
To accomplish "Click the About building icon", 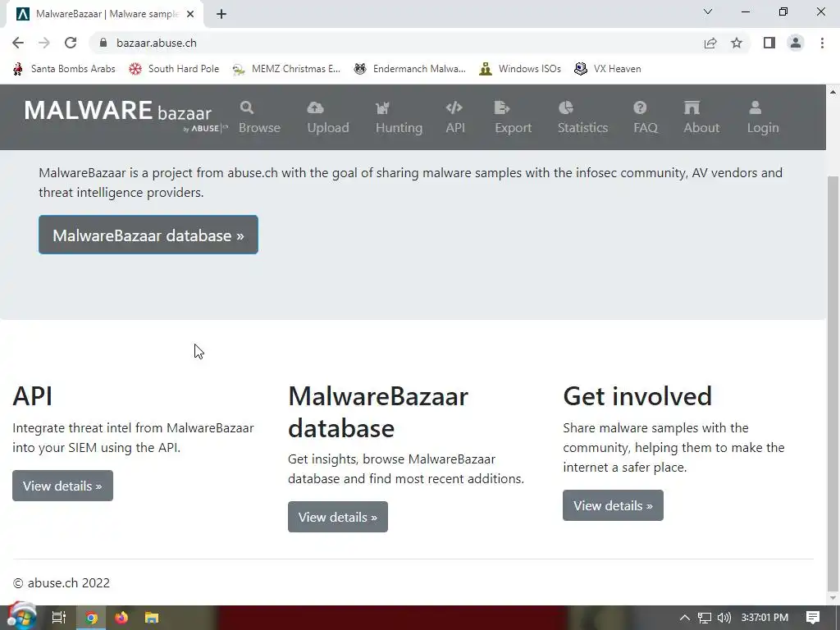I will (692, 107).
